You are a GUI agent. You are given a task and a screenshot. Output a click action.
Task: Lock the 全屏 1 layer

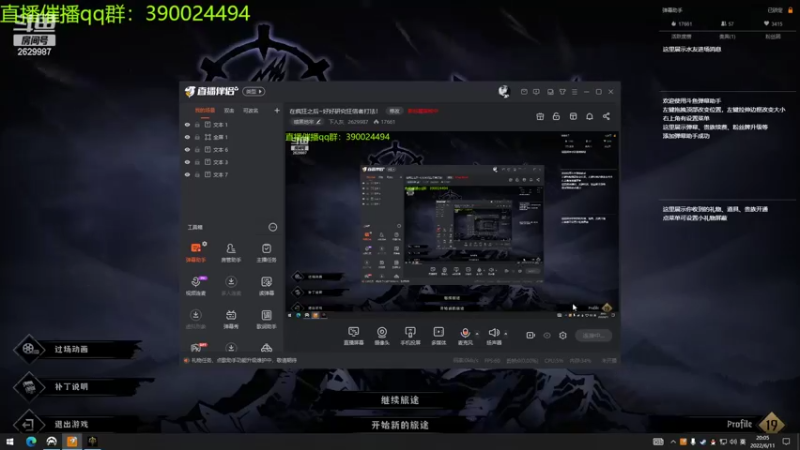pos(197,137)
